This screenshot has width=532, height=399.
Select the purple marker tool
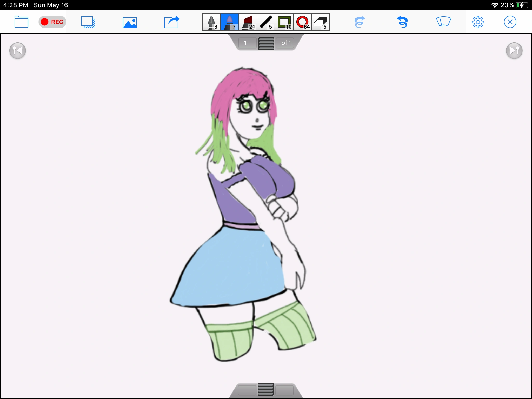coord(230,22)
